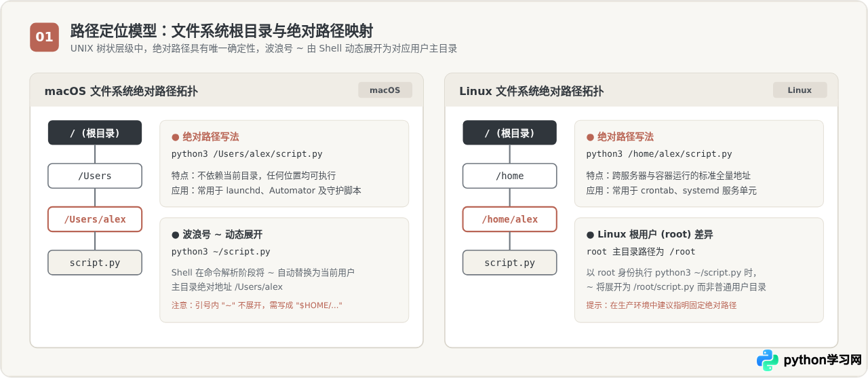The image size is (868, 378).
Task: Click the code python3 /Users/alex/script.py
Action: pyautogui.click(x=247, y=154)
